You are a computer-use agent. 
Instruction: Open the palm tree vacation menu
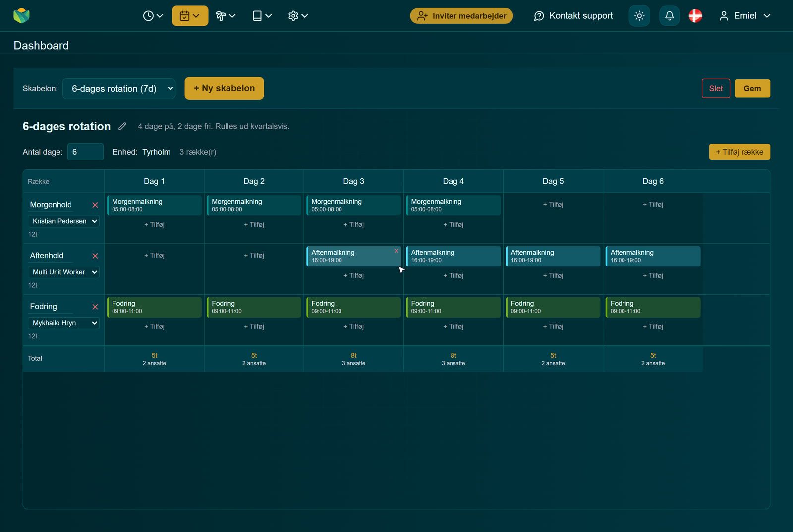pos(226,16)
